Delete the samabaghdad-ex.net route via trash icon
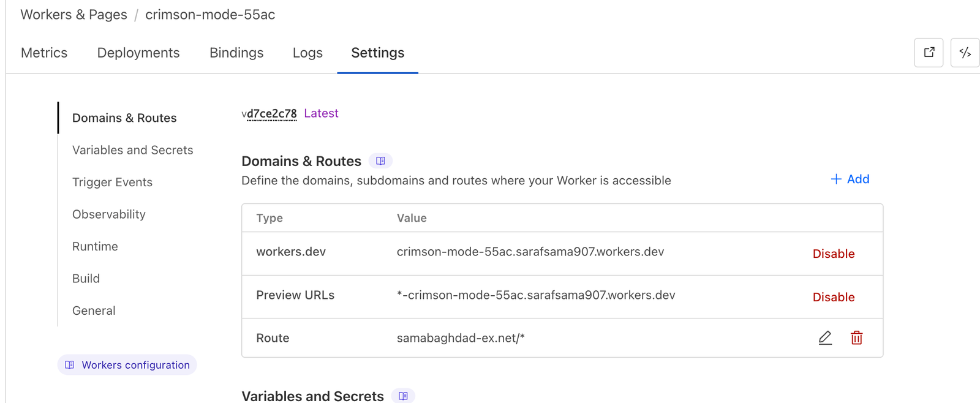The height and width of the screenshot is (403, 980). [x=856, y=338]
